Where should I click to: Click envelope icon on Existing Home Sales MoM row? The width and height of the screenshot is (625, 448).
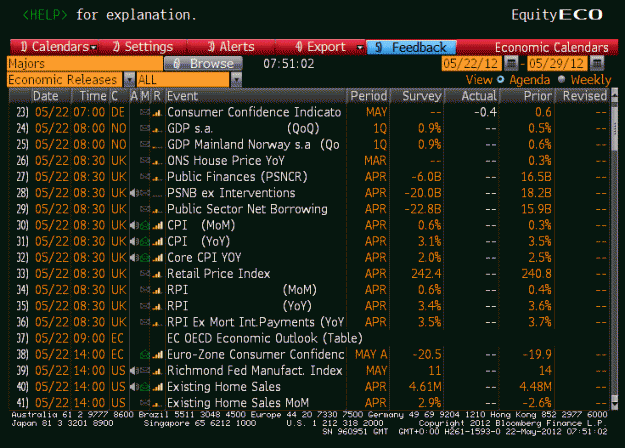click(x=145, y=403)
